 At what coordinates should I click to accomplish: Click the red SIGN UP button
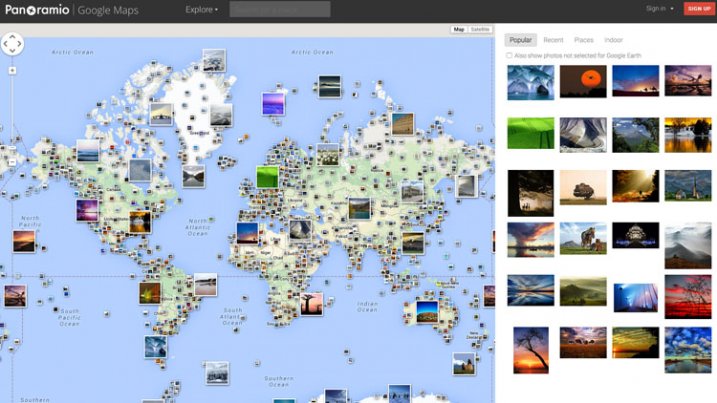698,9
